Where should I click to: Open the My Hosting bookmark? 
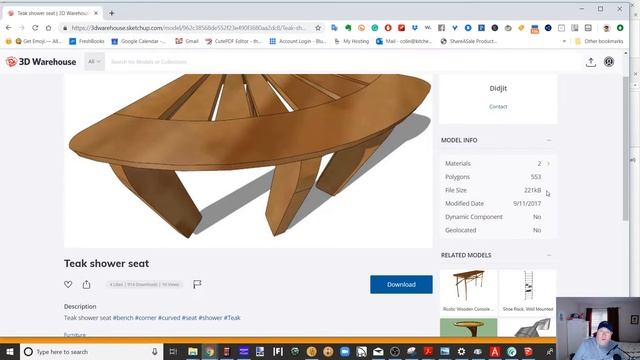(x=351, y=41)
